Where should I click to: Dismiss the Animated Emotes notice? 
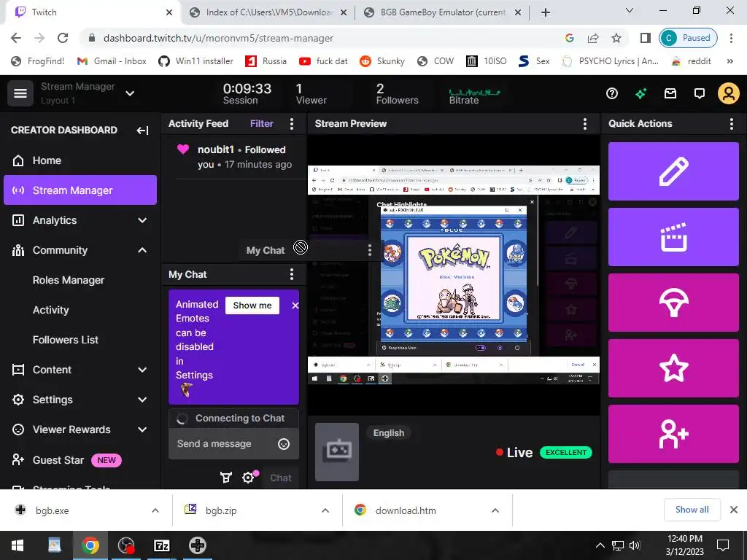[295, 306]
